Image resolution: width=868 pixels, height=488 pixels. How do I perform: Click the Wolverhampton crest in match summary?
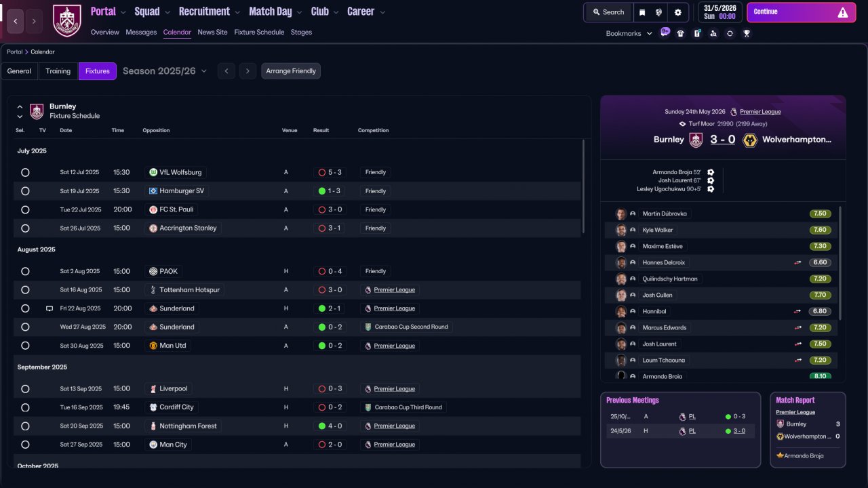click(749, 140)
